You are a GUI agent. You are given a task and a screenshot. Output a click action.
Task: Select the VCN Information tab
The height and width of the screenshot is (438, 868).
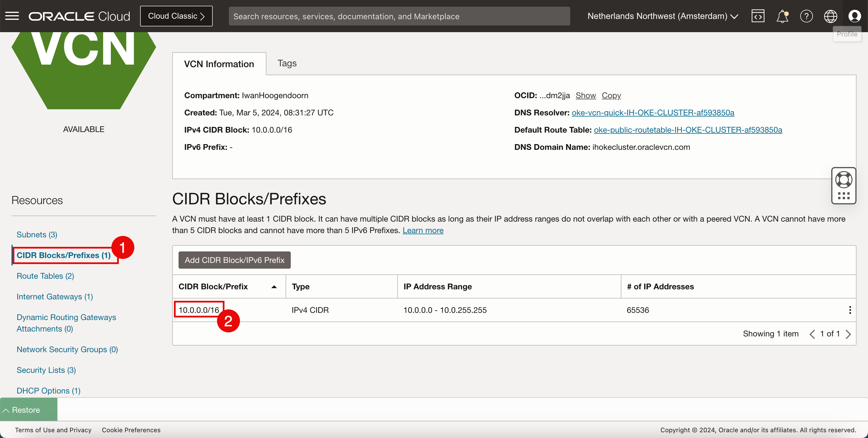pos(219,64)
